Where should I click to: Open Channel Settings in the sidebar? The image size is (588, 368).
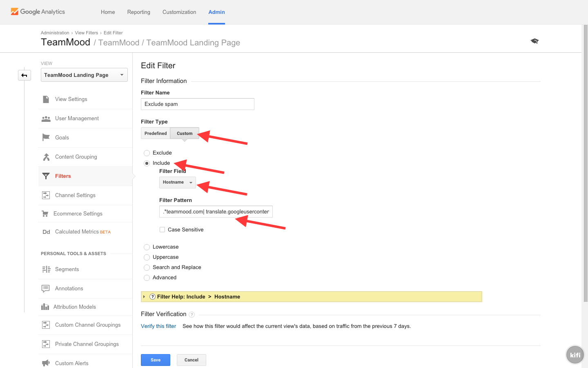pos(75,195)
